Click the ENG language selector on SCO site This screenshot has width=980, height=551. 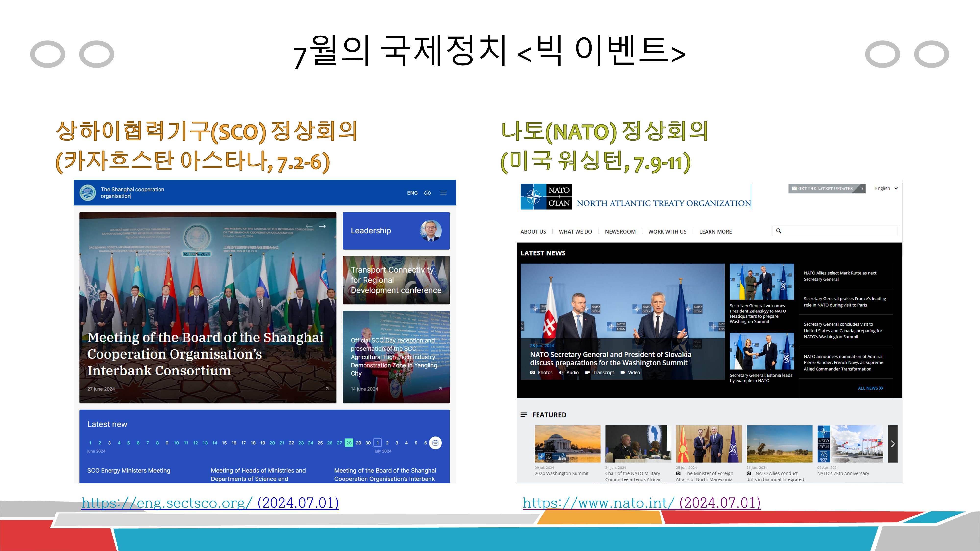(412, 193)
